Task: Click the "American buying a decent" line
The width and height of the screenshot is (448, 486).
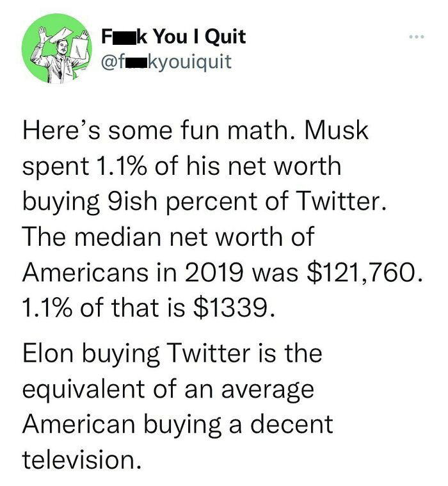Action: click(177, 423)
